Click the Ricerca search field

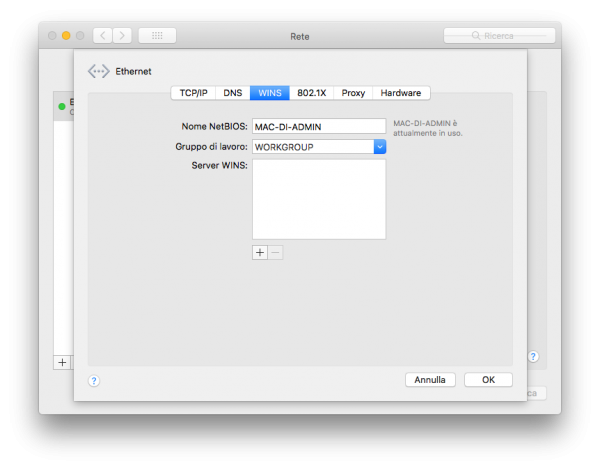tap(499, 36)
